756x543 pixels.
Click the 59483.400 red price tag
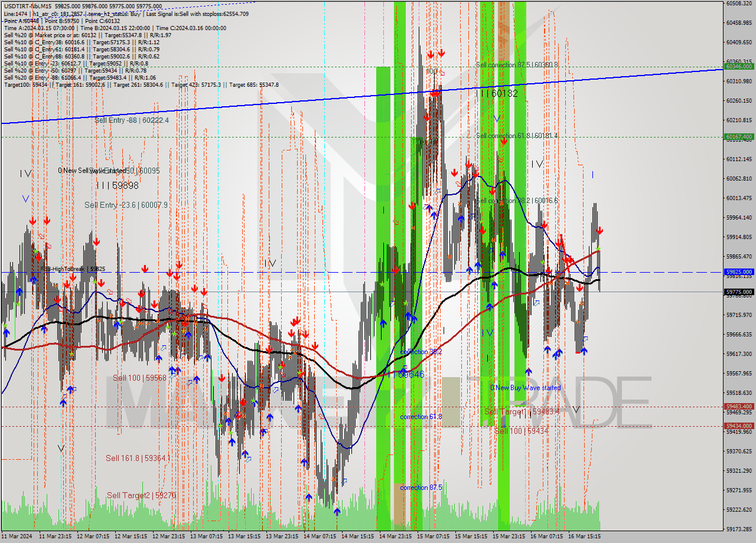(739, 407)
